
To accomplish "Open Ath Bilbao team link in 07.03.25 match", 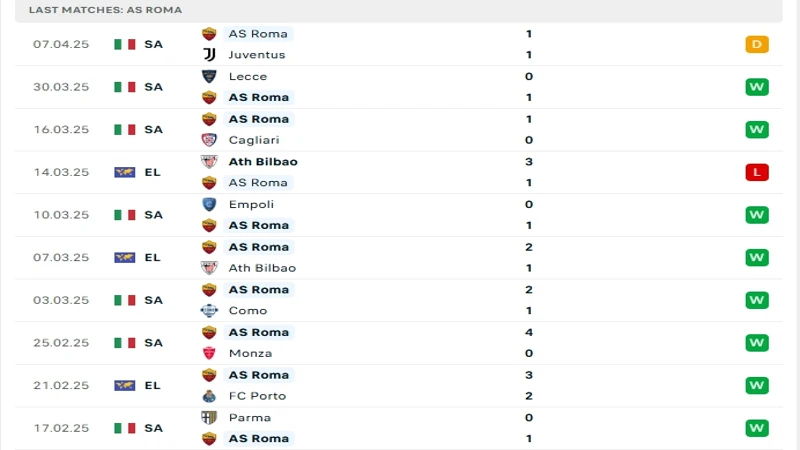I will click(262, 268).
